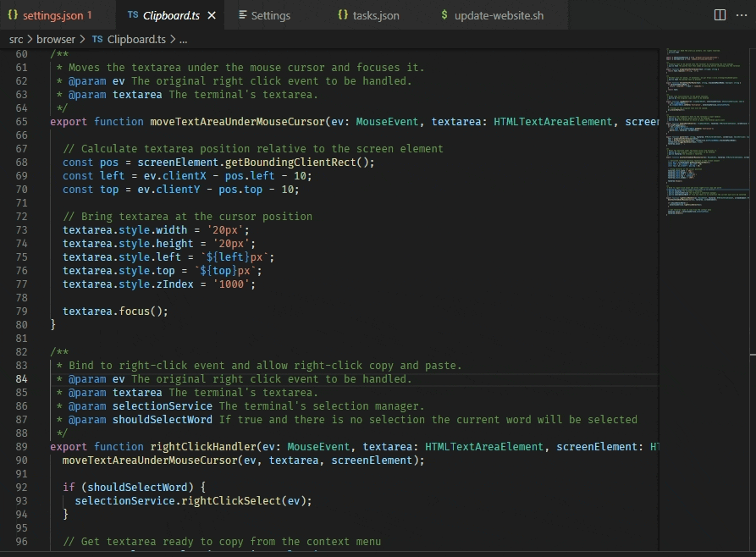Click 'shouldSelectWord' in the if statement

(137, 488)
